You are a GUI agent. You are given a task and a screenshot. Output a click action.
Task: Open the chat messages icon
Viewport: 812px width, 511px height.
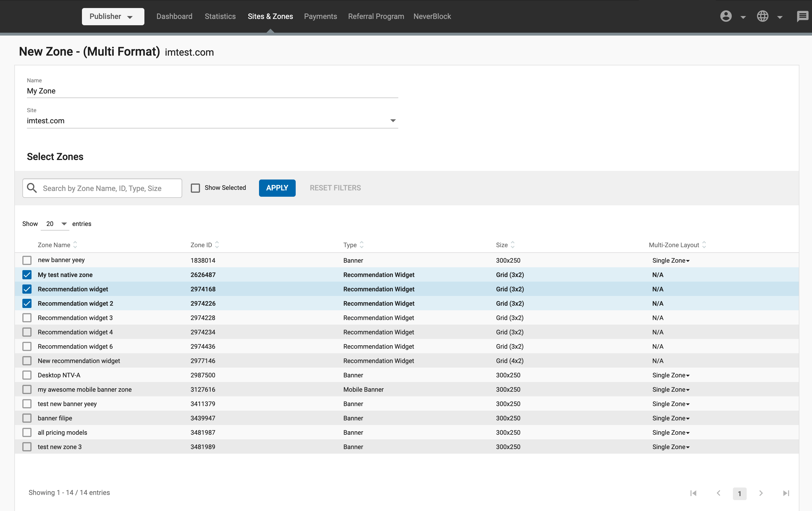[802, 16]
